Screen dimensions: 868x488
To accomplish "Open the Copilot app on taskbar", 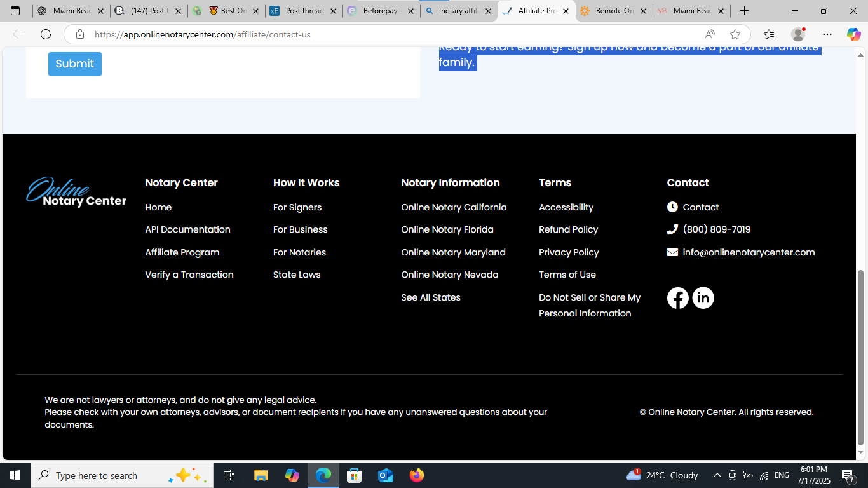I will click(292, 475).
